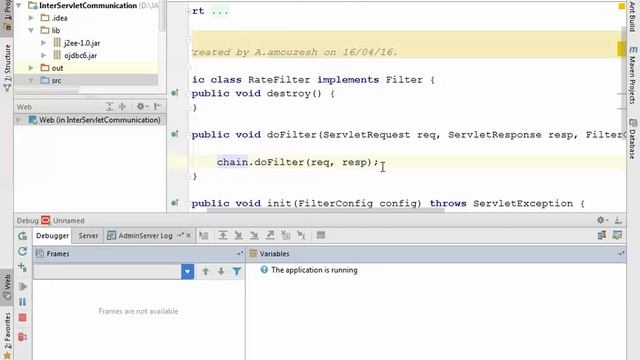640x360 pixels.
Task: Open Debug tool window settings gear
Action: 601,220
